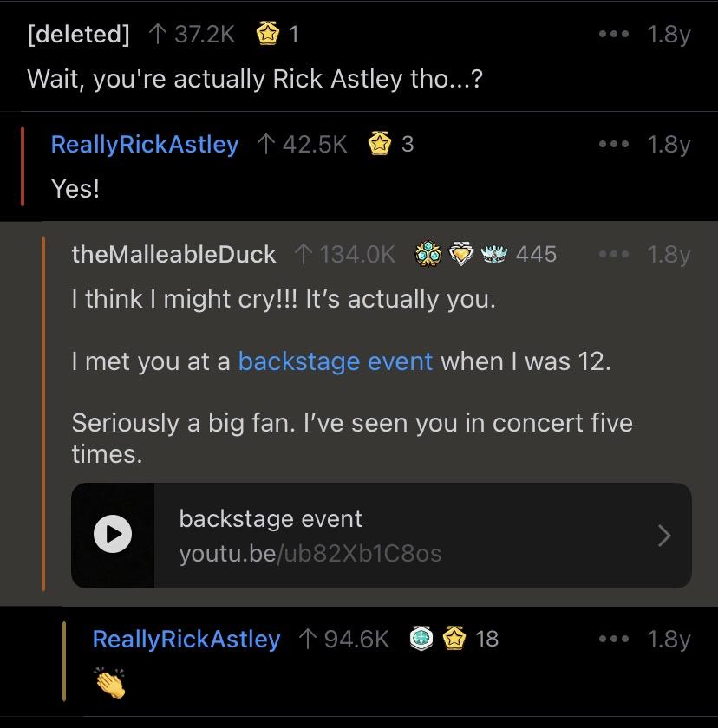Expand the video preview using the right chevron
The width and height of the screenshot is (718, 728).
coord(664,536)
